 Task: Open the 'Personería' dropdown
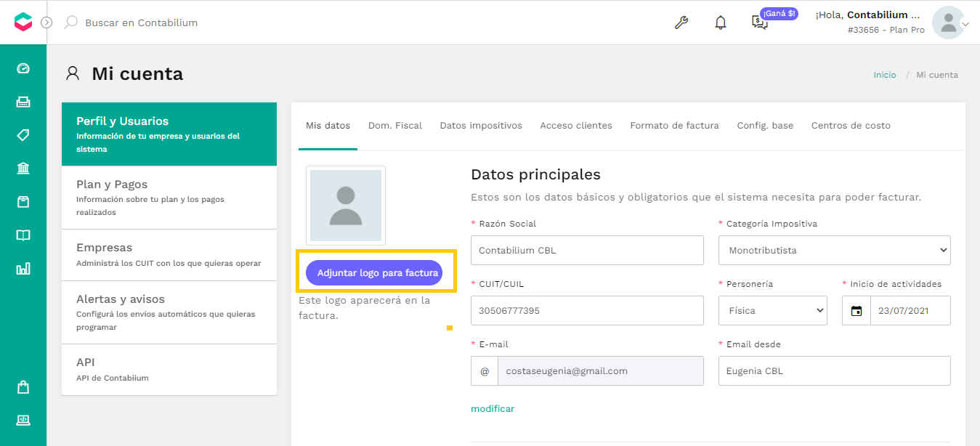pyautogui.click(x=773, y=310)
